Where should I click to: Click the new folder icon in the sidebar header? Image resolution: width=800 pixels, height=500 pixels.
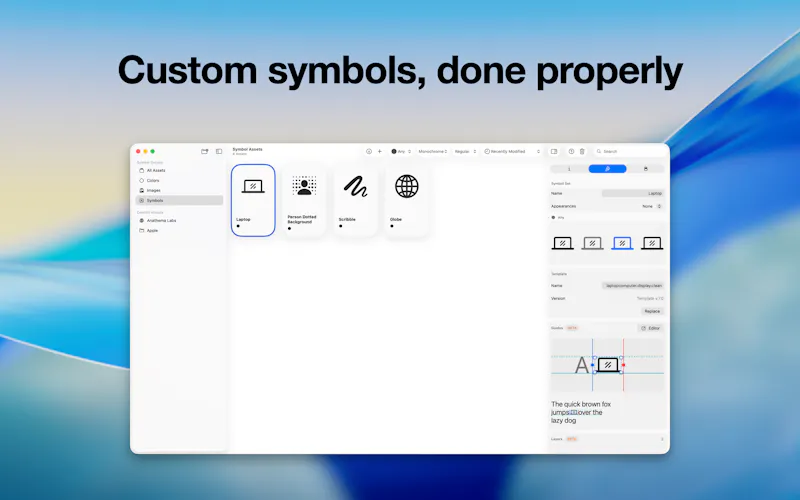(x=205, y=152)
